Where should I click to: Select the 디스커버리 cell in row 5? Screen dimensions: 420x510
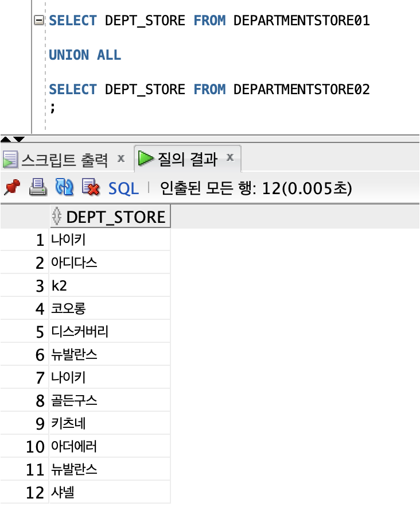(x=110, y=331)
